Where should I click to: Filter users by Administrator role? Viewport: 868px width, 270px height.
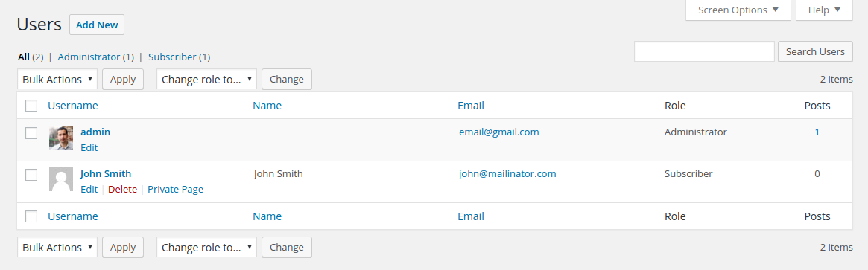coord(89,57)
